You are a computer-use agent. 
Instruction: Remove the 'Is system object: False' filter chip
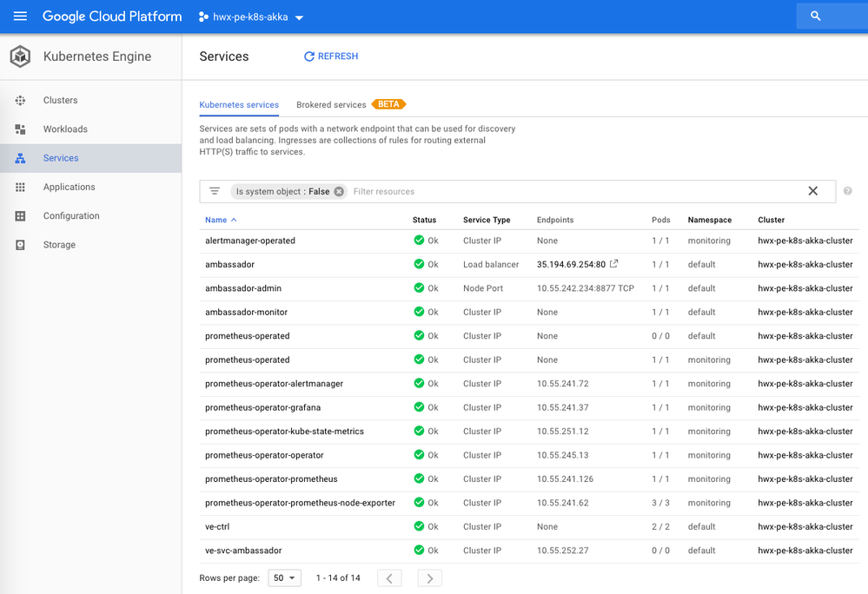(x=338, y=191)
